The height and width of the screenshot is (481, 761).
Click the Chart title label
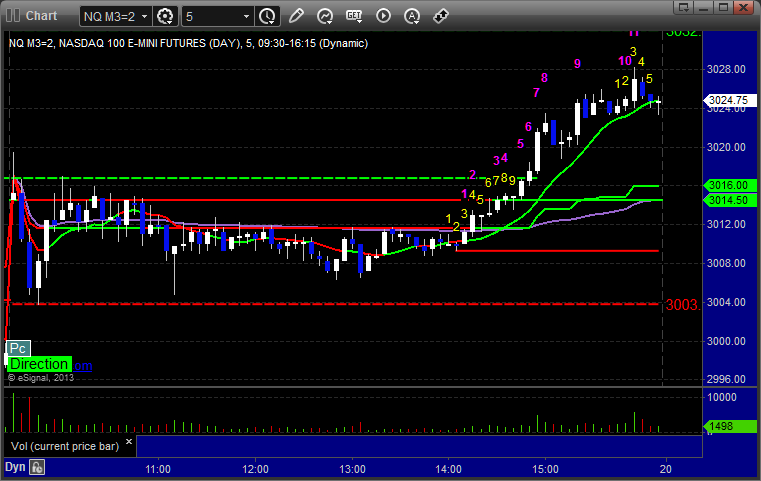(x=41, y=16)
